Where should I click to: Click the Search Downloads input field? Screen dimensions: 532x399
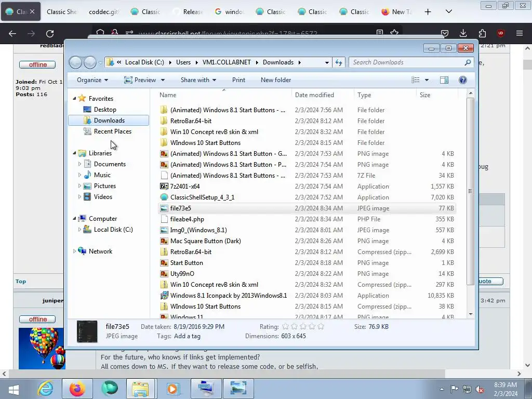click(407, 62)
